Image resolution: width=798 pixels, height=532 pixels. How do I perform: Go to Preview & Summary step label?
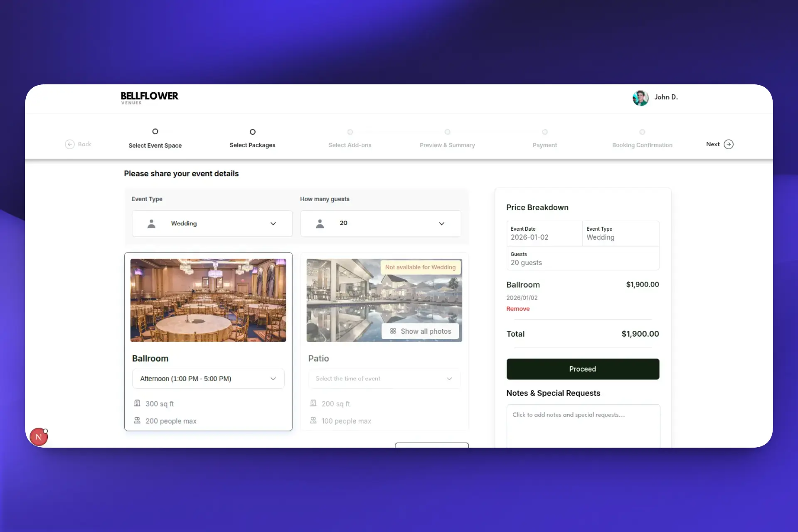pyautogui.click(x=447, y=145)
